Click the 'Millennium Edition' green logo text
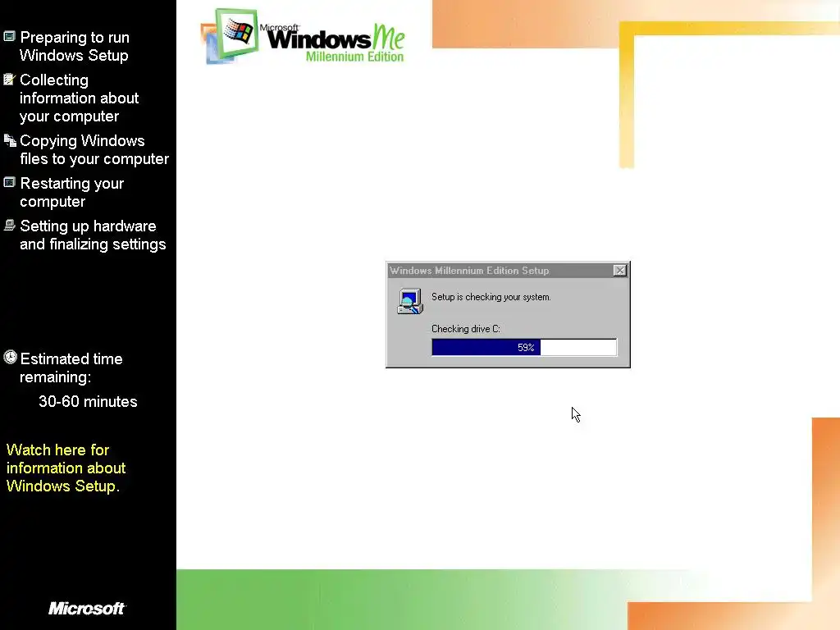 (354, 57)
